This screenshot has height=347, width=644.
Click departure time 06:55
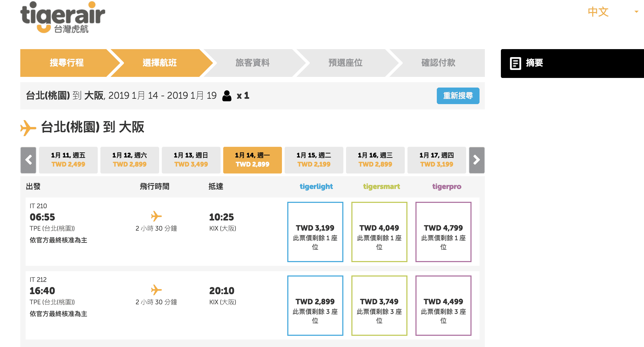tap(42, 217)
